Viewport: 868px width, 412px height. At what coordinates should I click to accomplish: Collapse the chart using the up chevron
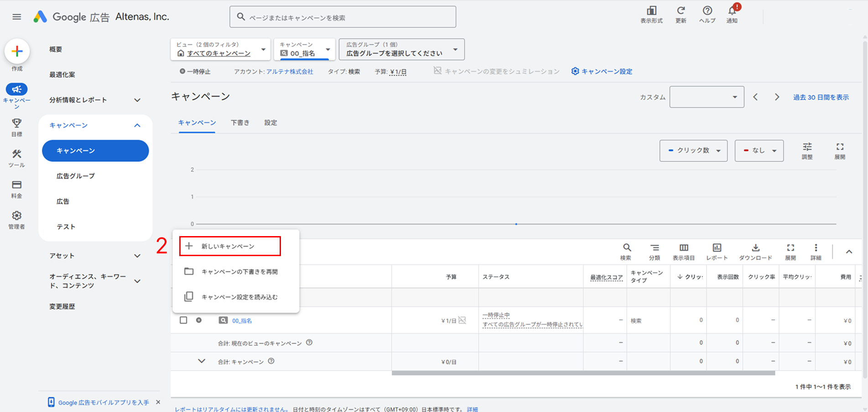[849, 252]
